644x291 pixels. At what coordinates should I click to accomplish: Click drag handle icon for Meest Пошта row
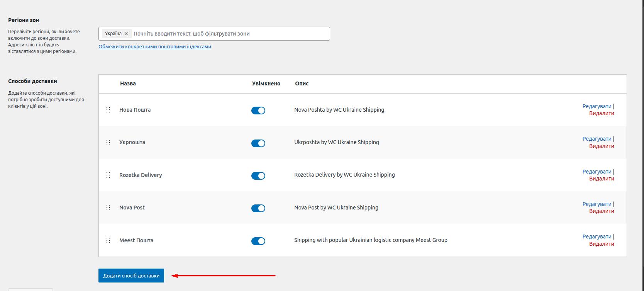click(x=108, y=240)
